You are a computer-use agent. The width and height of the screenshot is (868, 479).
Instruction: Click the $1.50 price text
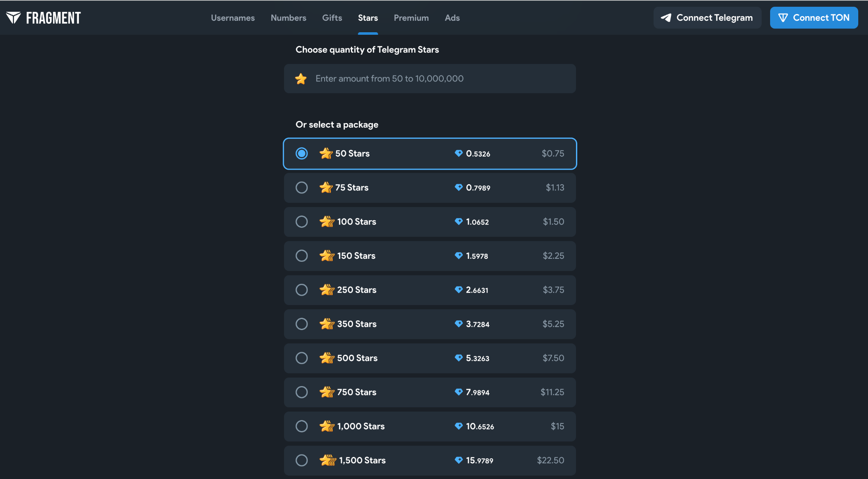553,221
